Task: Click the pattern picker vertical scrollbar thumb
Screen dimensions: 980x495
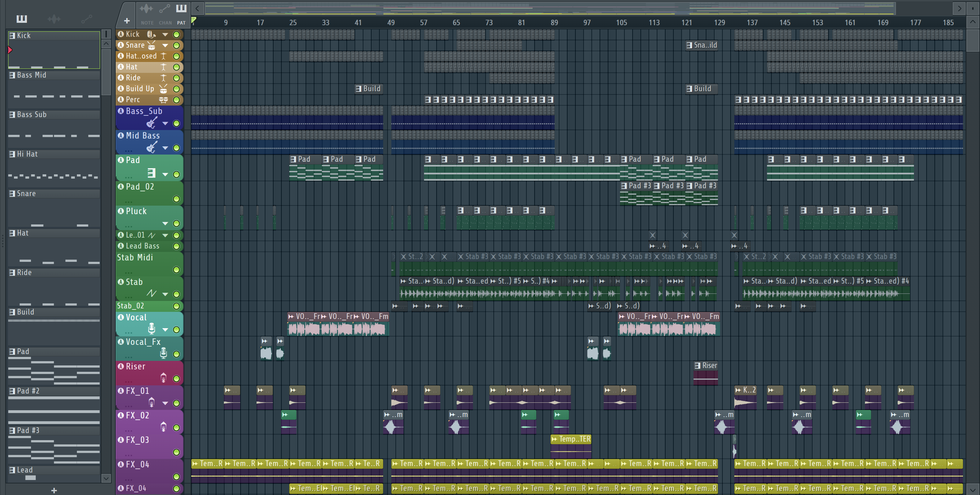Action: [x=106, y=71]
